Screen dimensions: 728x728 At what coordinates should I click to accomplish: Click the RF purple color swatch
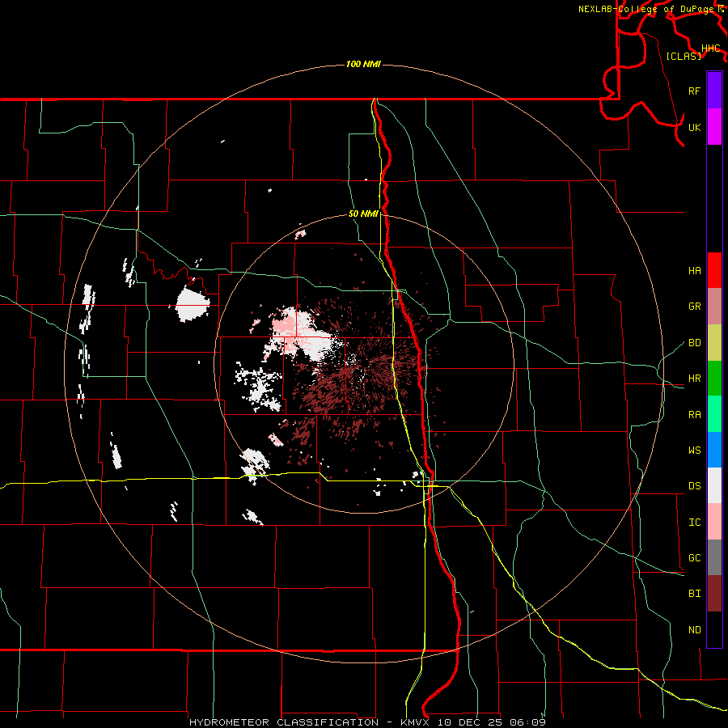click(714, 91)
